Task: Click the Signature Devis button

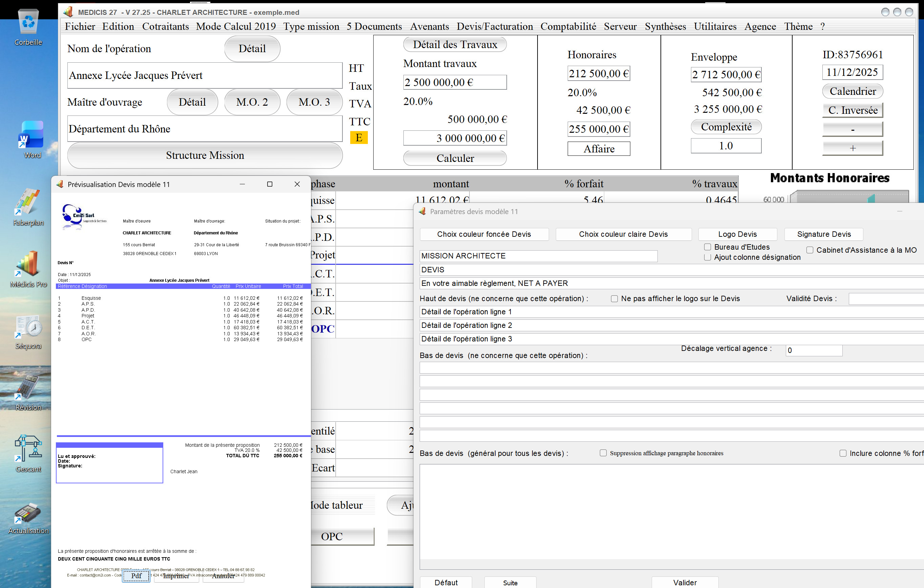Action: (824, 234)
